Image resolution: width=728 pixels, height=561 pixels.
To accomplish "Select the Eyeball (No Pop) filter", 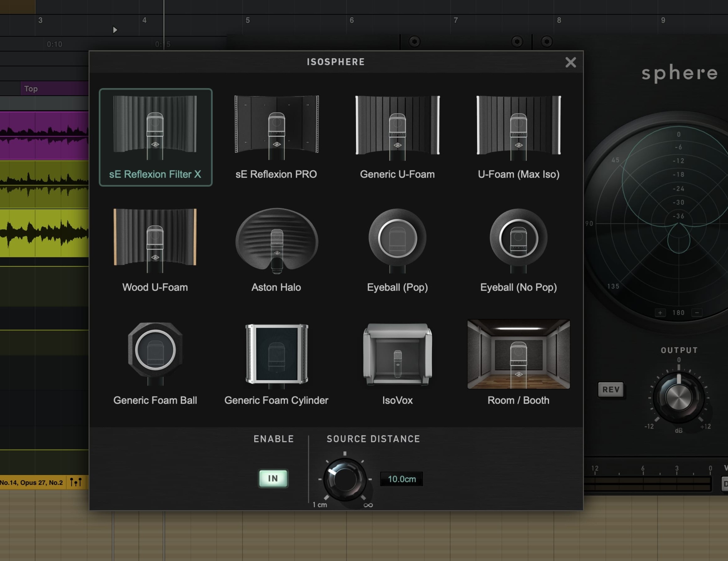I will pos(519,251).
